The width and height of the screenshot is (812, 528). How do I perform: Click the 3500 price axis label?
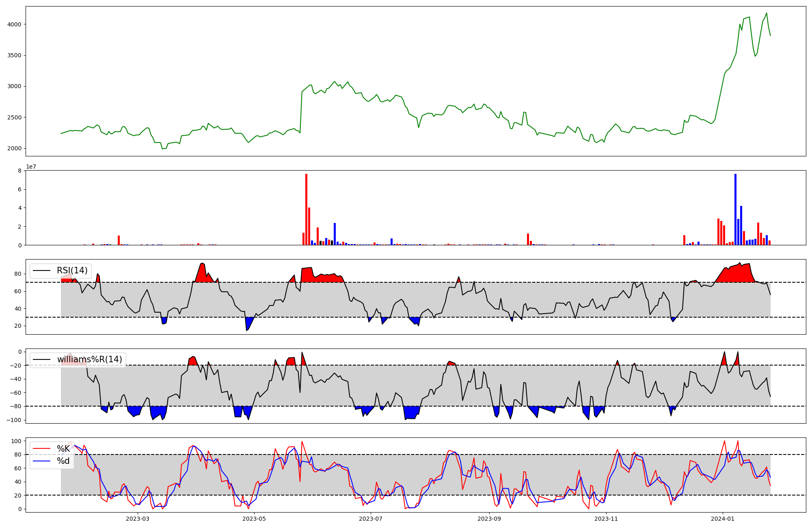(14, 55)
